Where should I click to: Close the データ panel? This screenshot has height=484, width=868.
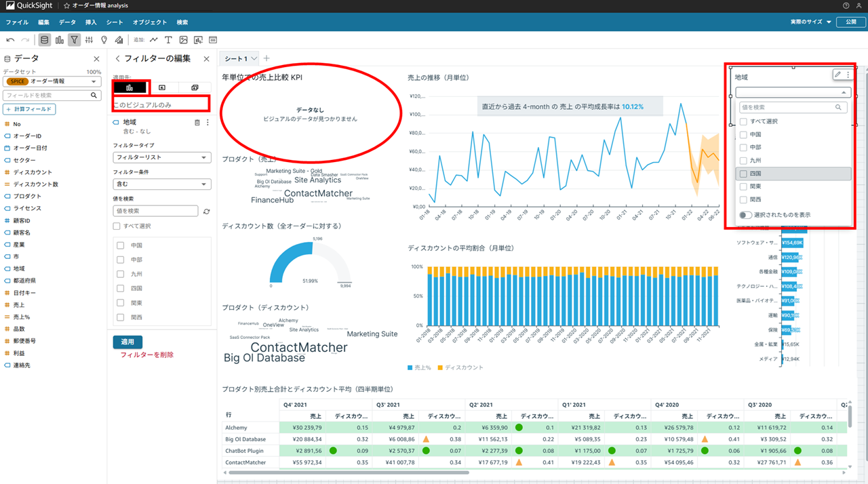point(96,59)
